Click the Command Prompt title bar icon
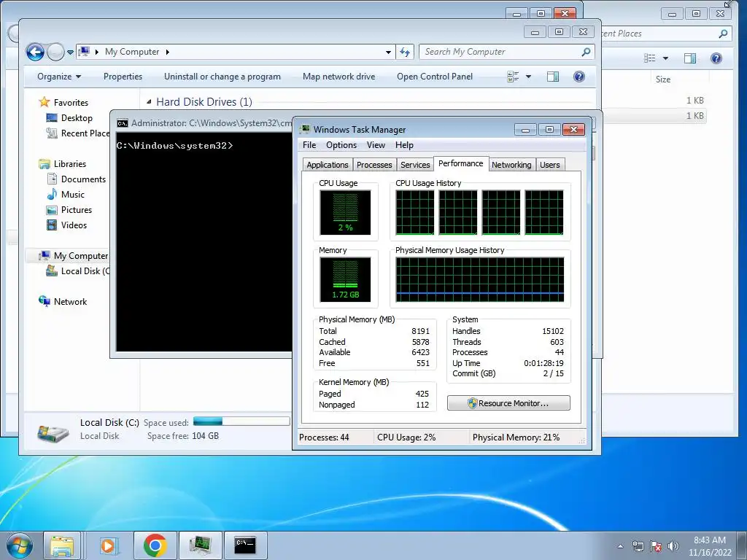 coord(123,123)
